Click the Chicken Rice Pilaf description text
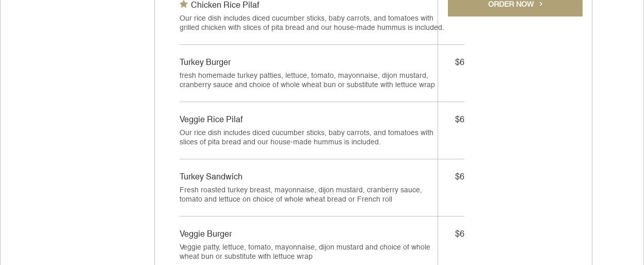Image resolution: width=644 pixels, height=265 pixels. point(312,23)
